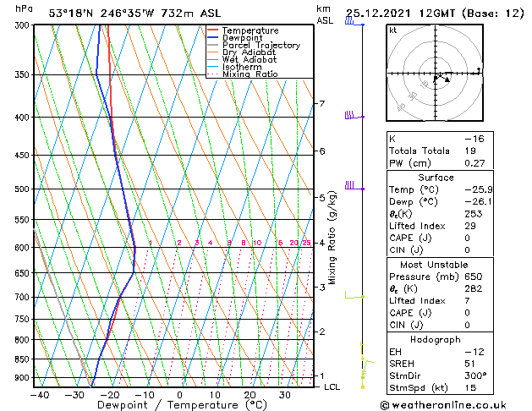Click the Most Unstable section heading
Viewport: 532px width, 411px height.
pyautogui.click(x=436, y=264)
